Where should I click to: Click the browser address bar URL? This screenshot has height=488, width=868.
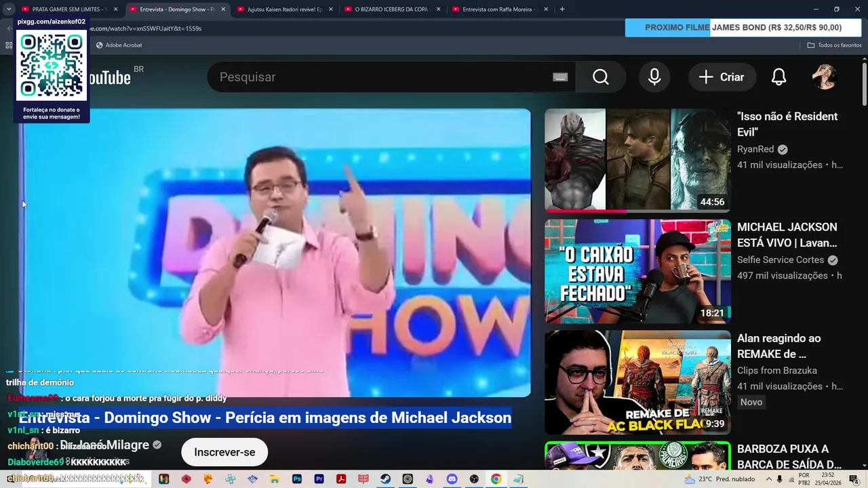coord(145,28)
